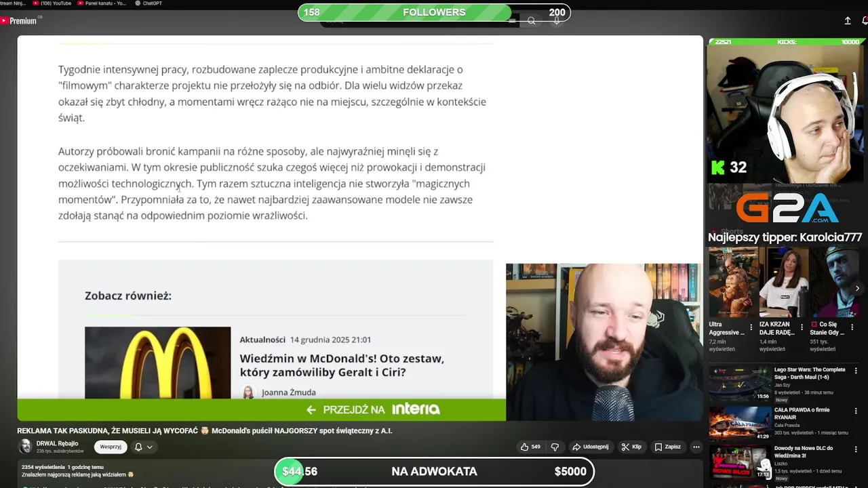This screenshot has height=488, width=868.
Task: Click the FOLLOWERS goal progress bar
Action: click(x=434, y=12)
